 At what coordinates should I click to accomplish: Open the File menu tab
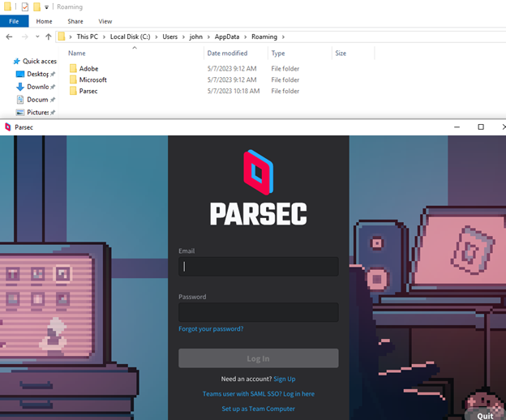pos(14,21)
